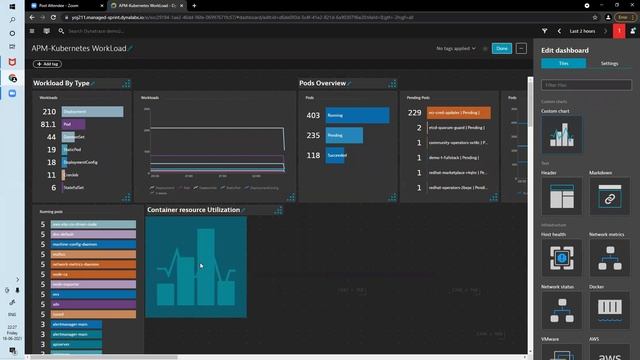Viewport: 640px width, 360px height.
Task: Switch to the Tiles tab
Action: coord(564,63)
